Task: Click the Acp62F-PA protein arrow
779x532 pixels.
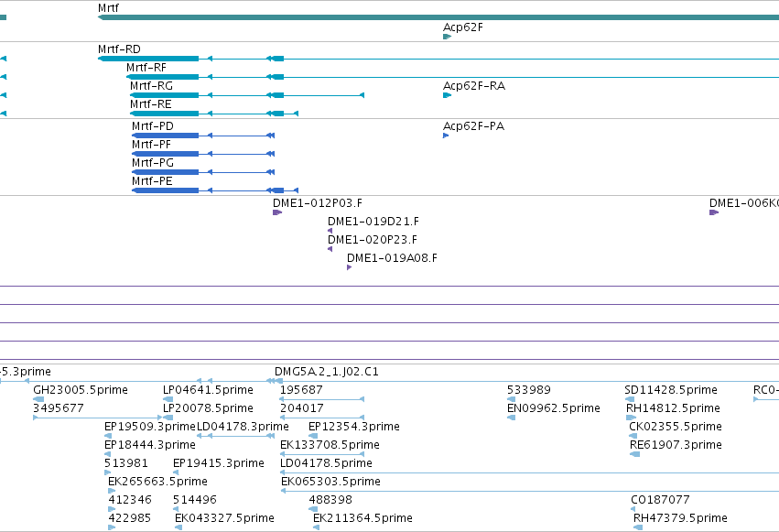Action: [x=446, y=136]
